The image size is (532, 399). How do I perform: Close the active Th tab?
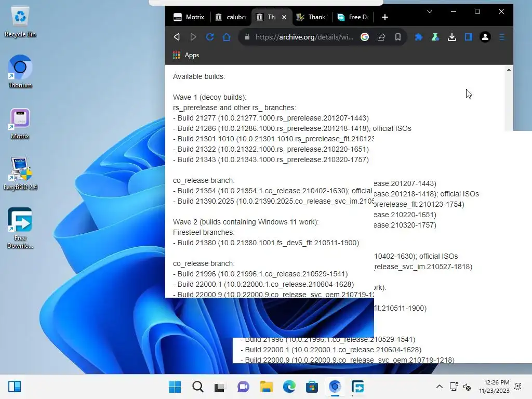[x=284, y=17]
